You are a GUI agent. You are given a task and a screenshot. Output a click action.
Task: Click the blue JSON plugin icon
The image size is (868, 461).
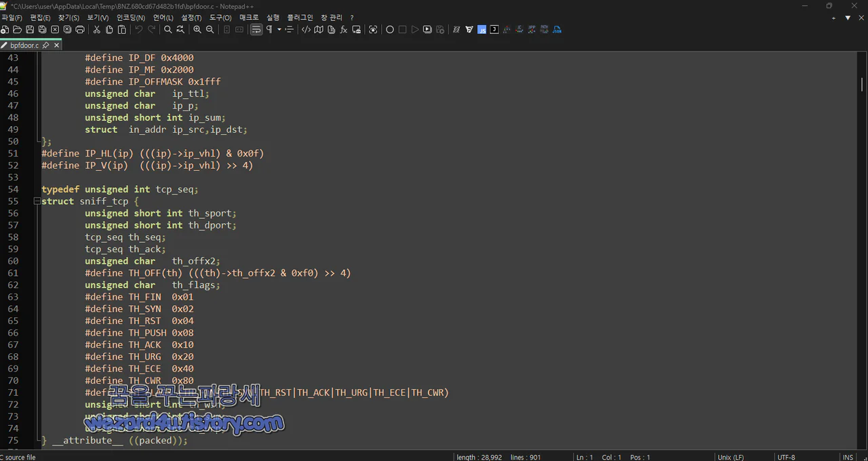[x=557, y=30]
